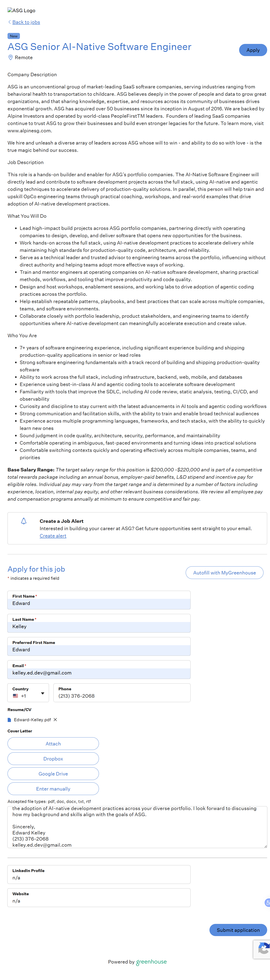The width and height of the screenshot is (270, 980).
Task: Click the Remote location pin icon
Action: pos(11,58)
